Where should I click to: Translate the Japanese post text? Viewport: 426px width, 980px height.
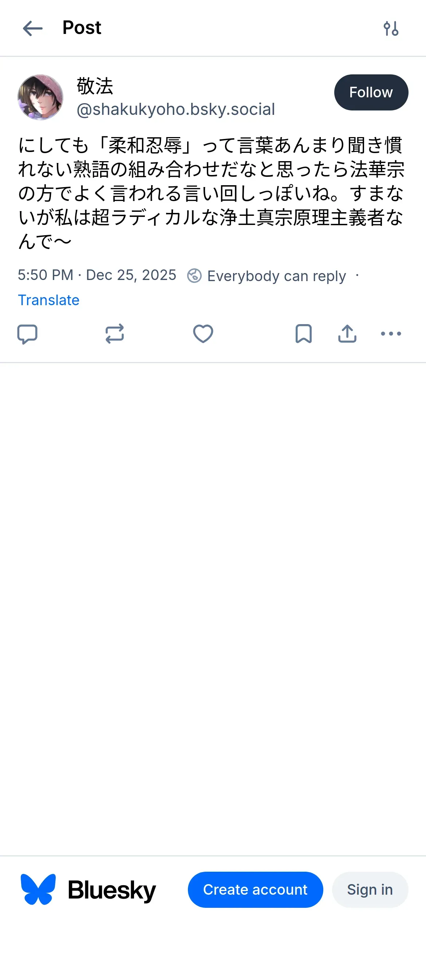[x=49, y=300]
